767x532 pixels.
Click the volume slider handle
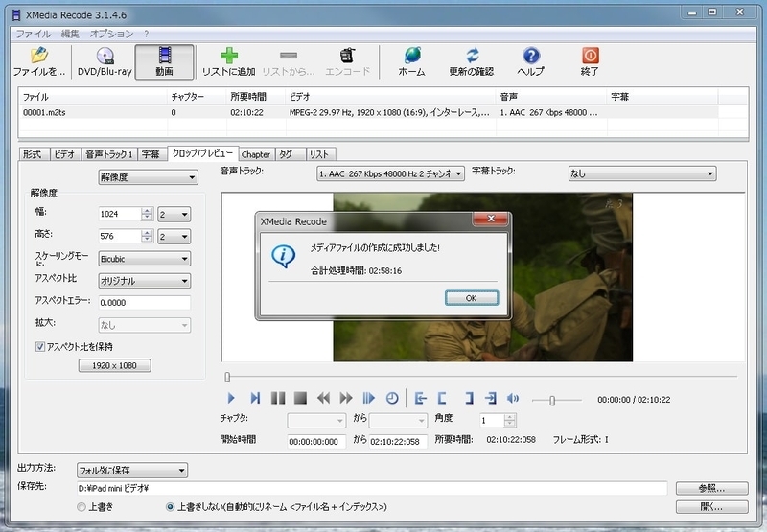(552, 401)
